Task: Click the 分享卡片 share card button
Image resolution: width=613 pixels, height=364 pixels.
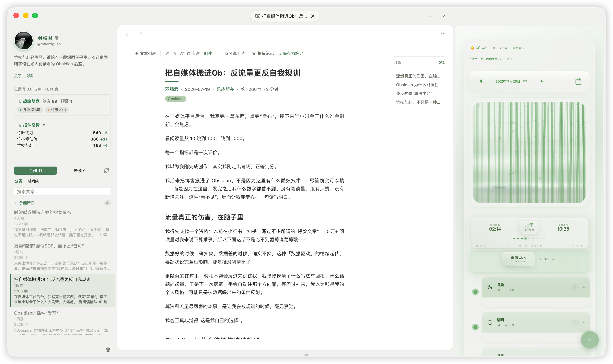Action: [235, 53]
